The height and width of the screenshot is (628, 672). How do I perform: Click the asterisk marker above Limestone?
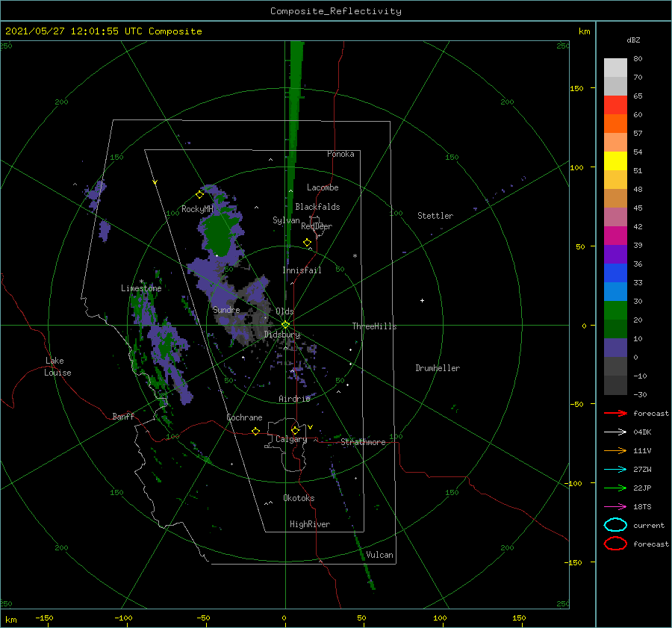point(141,282)
